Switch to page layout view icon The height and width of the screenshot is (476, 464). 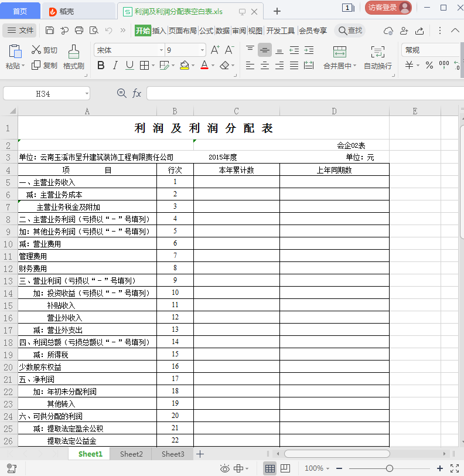285,468
